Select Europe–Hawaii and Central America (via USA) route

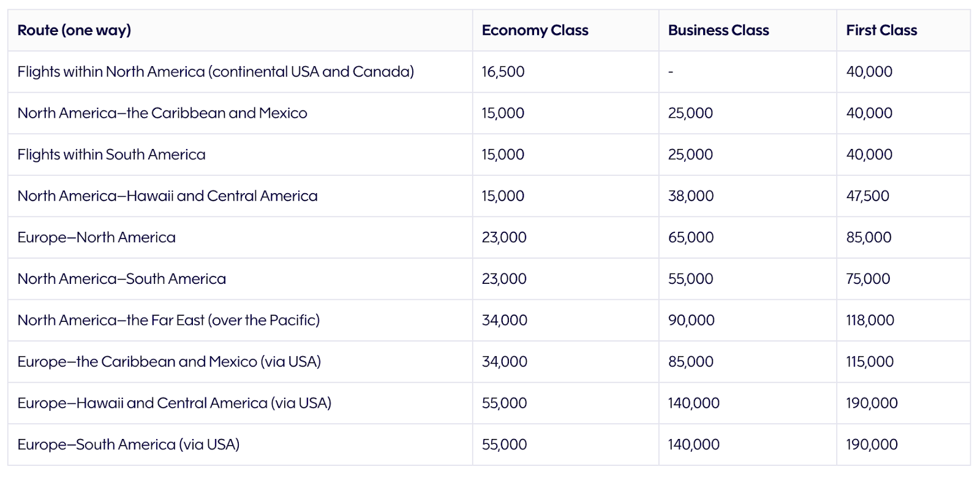coord(174,403)
